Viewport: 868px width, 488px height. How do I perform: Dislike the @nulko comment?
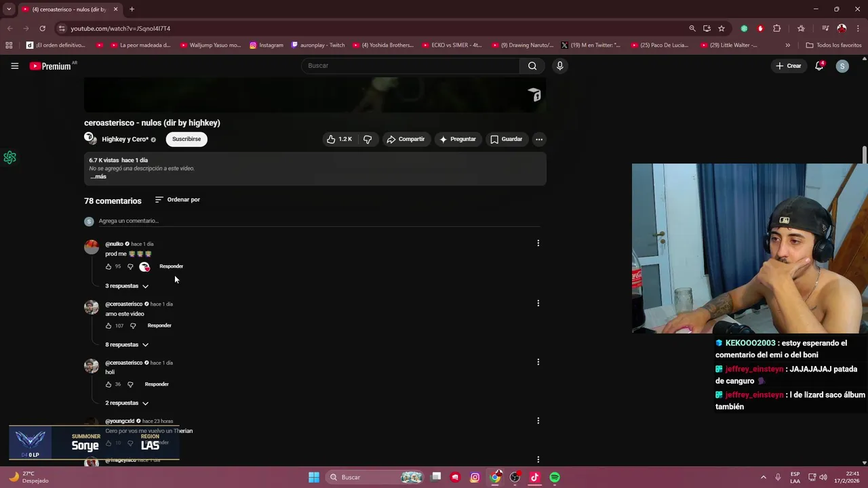130,266
